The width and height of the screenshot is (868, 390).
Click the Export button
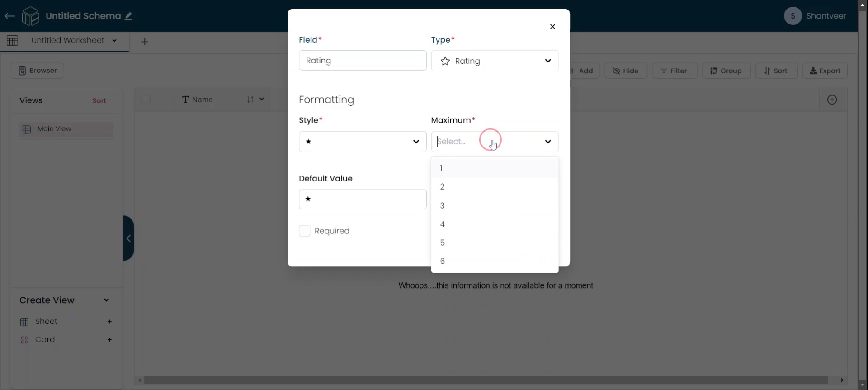(825, 71)
